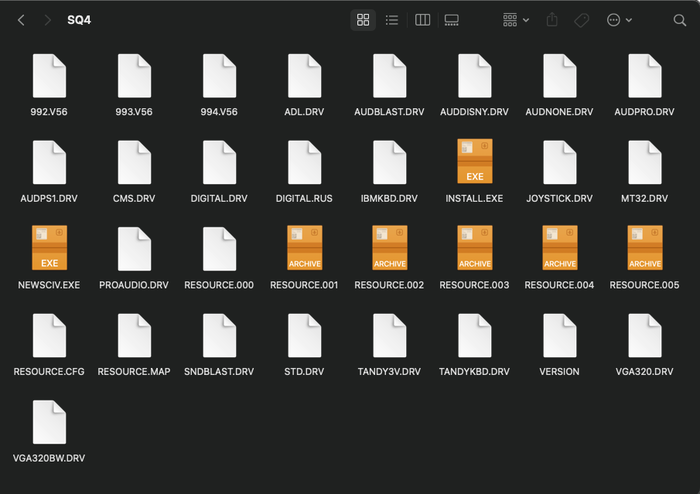Select the RESOURCE.001 archive

coord(304,249)
